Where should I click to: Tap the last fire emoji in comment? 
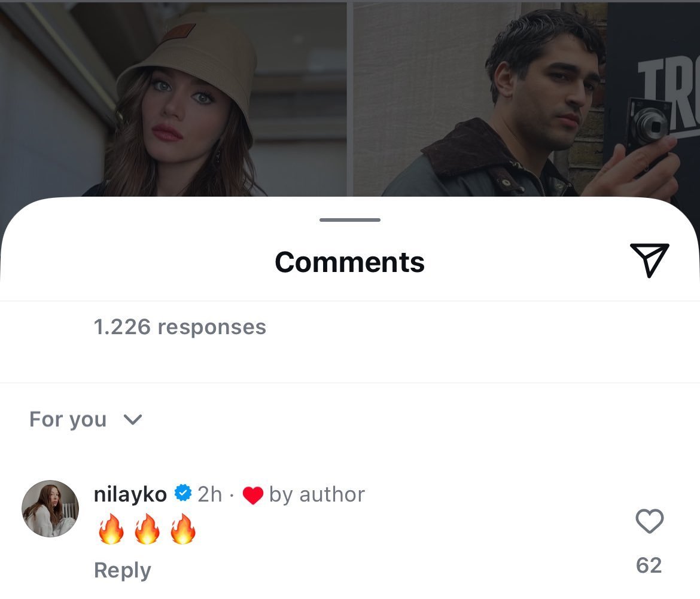(183, 530)
